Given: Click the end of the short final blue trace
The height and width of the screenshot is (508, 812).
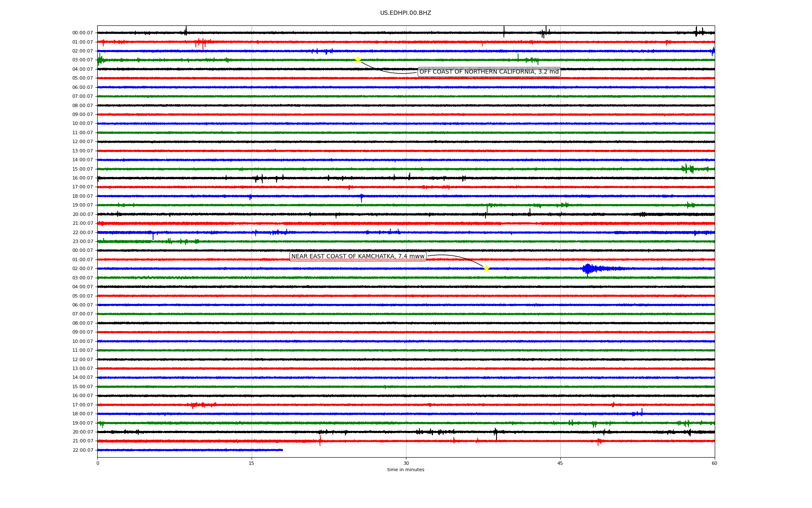Looking at the screenshot, I should (x=282, y=450).
